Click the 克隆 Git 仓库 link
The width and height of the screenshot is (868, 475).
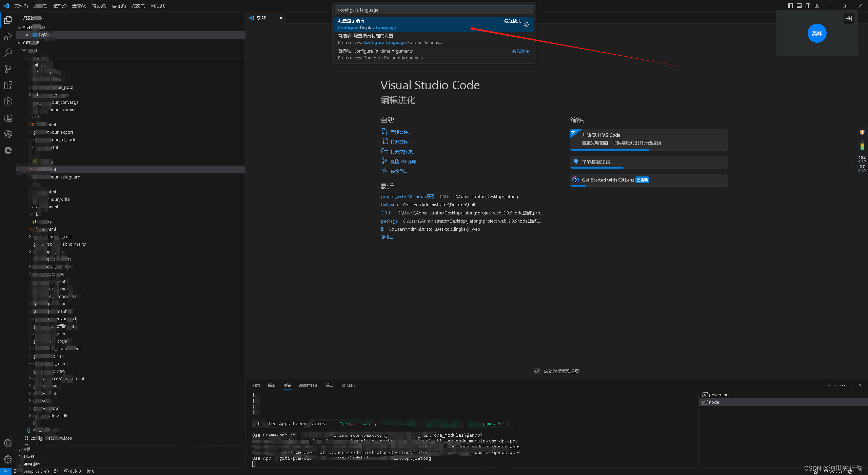405,161
